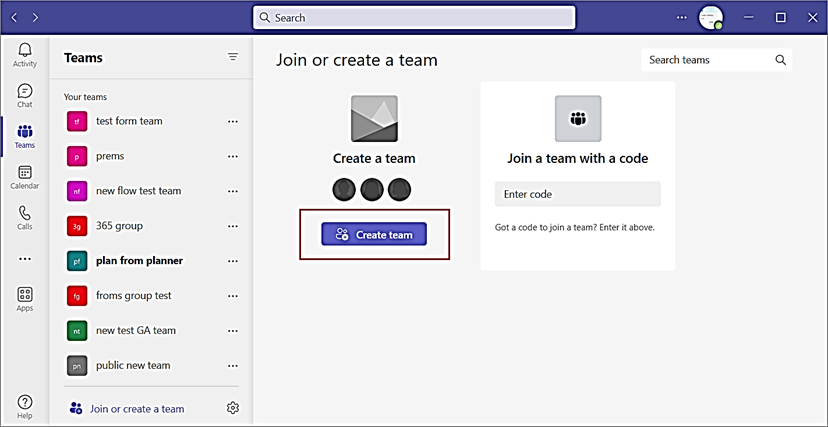
Task: Click the top Search bar
Action: [415, 18]
